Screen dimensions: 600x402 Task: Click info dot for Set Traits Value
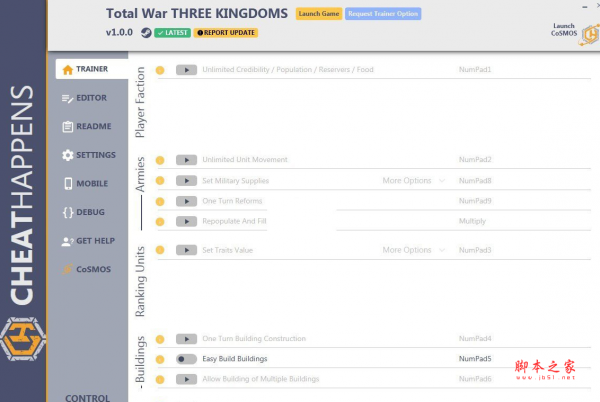point(160,250)
